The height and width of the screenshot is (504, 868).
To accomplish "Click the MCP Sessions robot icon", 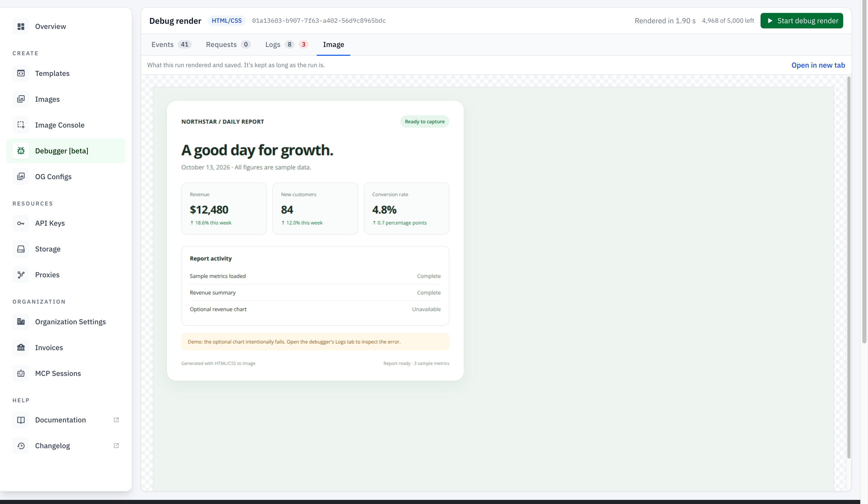I will (x=21, y=373).
